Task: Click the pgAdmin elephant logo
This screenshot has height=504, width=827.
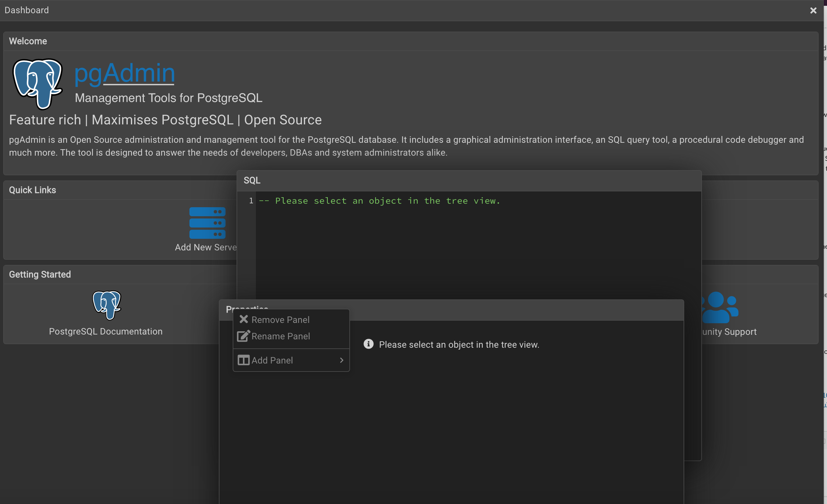Action: pyautogui.click(x=38, y=83)
